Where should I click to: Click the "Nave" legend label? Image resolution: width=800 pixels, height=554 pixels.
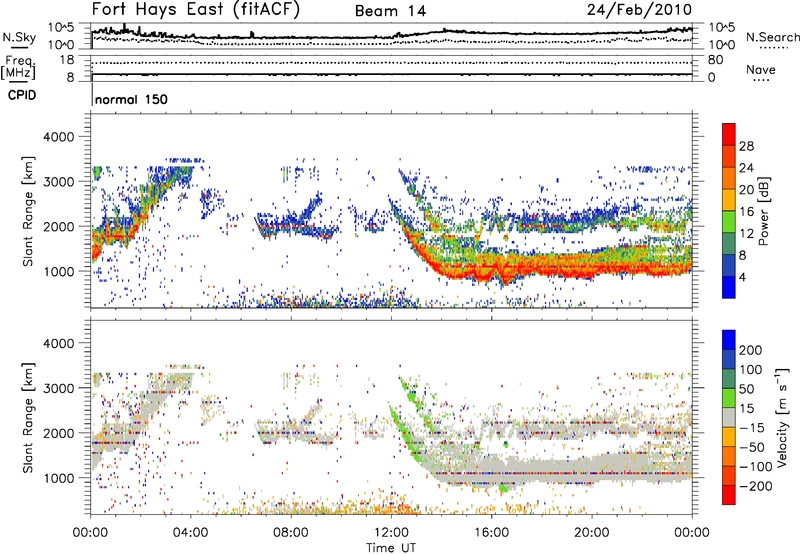click(761, 70)
